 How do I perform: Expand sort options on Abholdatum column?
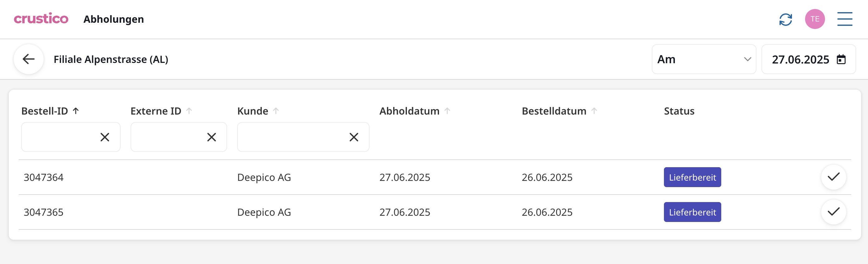[x=447, y=111]
